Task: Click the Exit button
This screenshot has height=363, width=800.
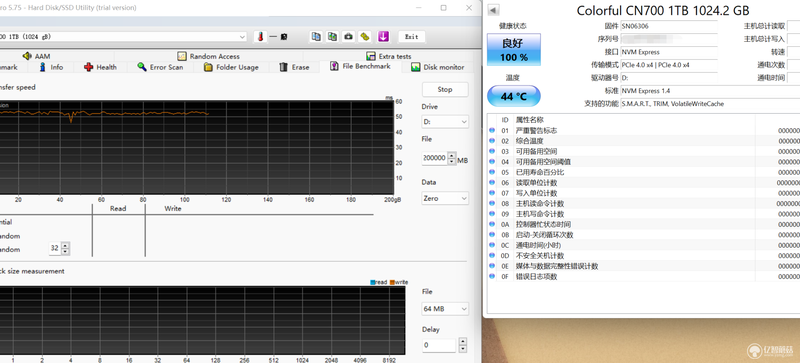Action: (x=412, y=37)
